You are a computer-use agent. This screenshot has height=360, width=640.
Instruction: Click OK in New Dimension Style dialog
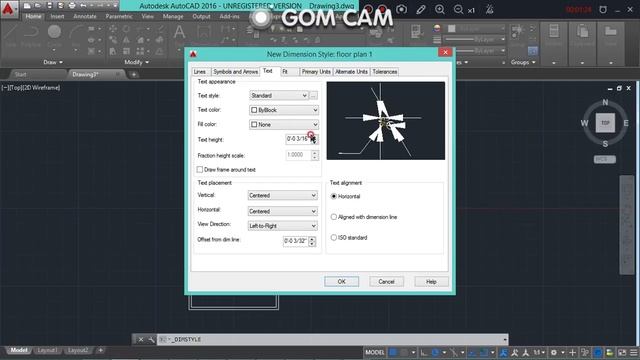click(342, 282)
